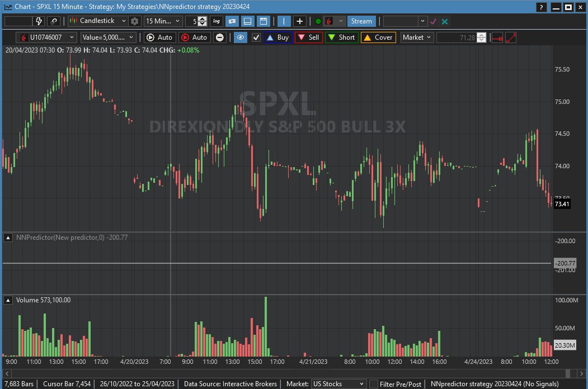Open chart style settings gear
Viewport: 588px width, 389px height.
[x=135, y=21]
